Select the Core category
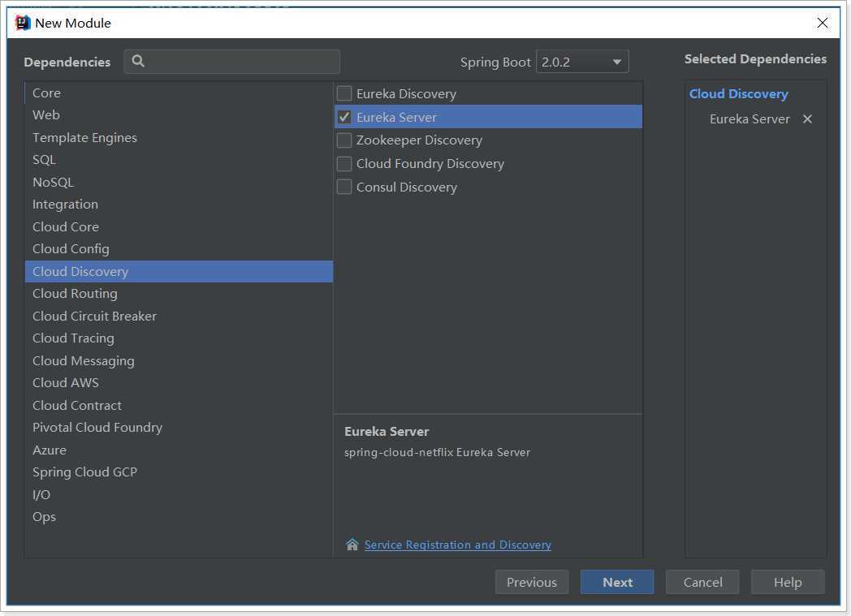 coord(179,93)
